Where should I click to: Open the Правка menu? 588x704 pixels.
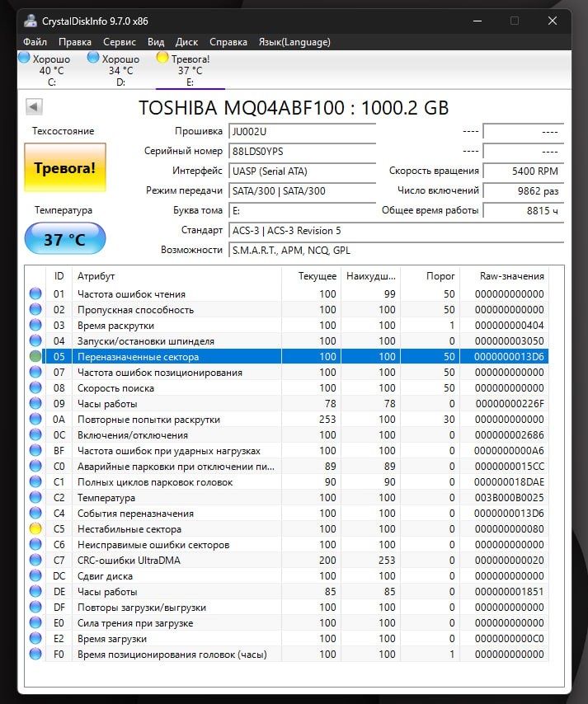tap(75, 42)
